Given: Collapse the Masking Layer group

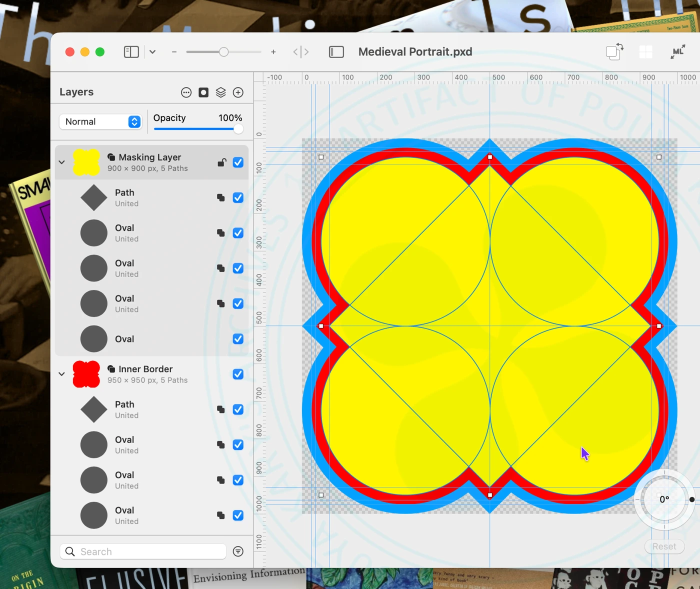Looking at the screenshot, I should 61,162.
